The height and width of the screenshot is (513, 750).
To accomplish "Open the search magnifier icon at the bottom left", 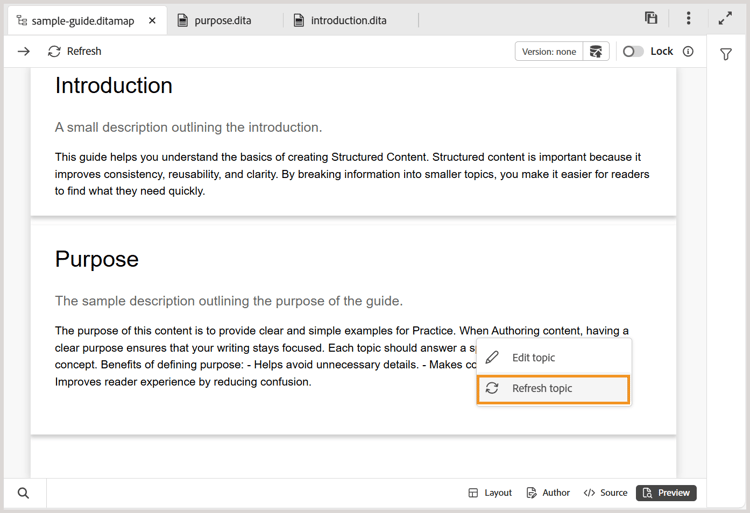I will [24, 493].
